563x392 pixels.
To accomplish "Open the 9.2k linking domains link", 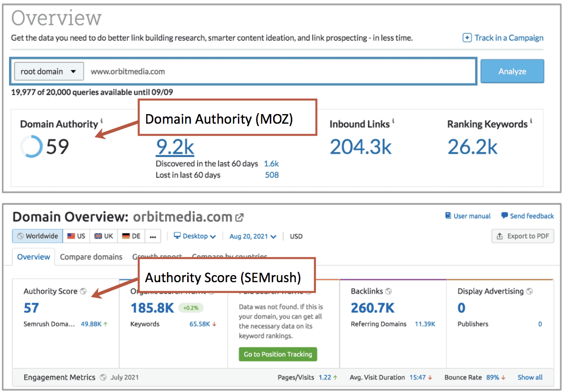I will (x=175, y=147).
